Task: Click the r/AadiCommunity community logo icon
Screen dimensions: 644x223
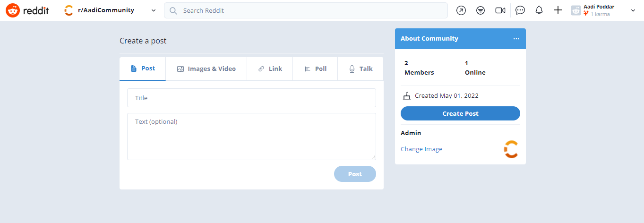Action: tap(69, 10)
